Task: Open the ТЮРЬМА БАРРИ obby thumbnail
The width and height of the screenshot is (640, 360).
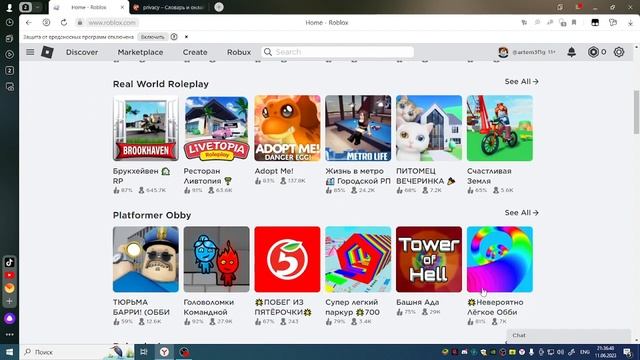Action: tap(146, 260)
